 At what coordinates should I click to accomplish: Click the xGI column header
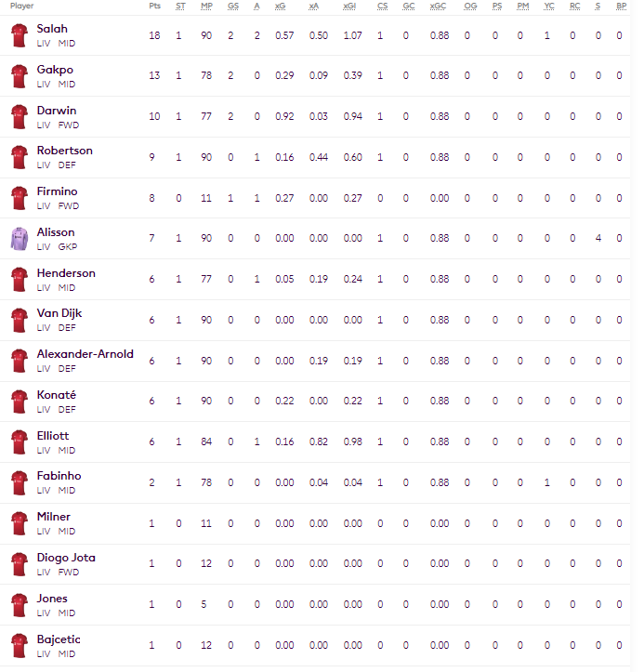pos(349,7)
